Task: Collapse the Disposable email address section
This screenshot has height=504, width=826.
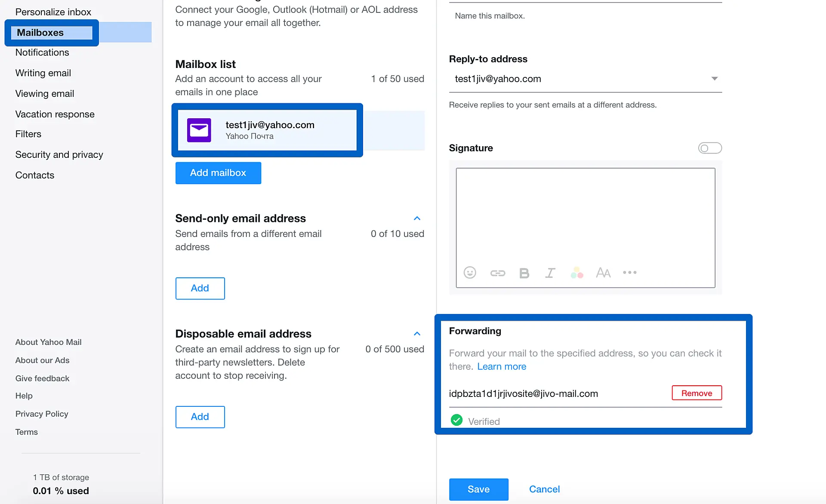Action: (x=417, y=334)
